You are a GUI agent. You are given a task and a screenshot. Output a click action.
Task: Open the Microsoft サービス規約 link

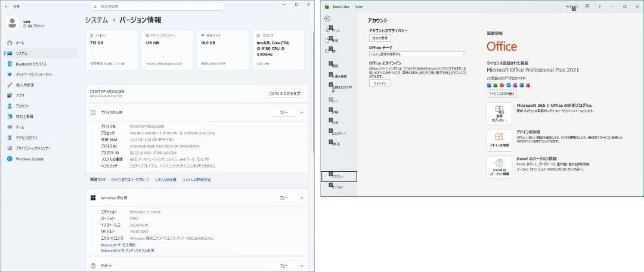click(x=118, y=245)
